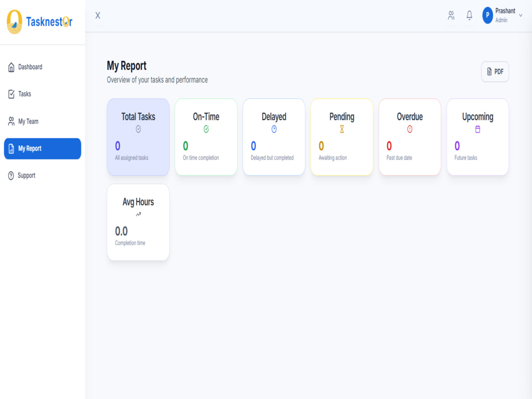Click 'Delayed but completed' caption

tap(272, 158)
